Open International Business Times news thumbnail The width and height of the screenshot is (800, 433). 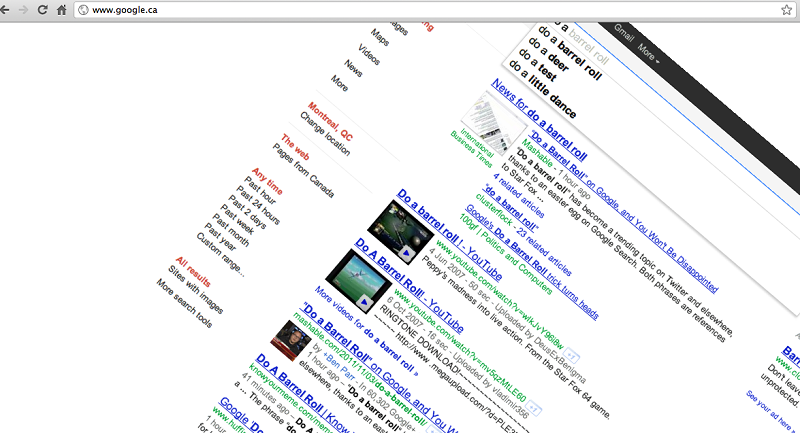[x=493, y=122]
